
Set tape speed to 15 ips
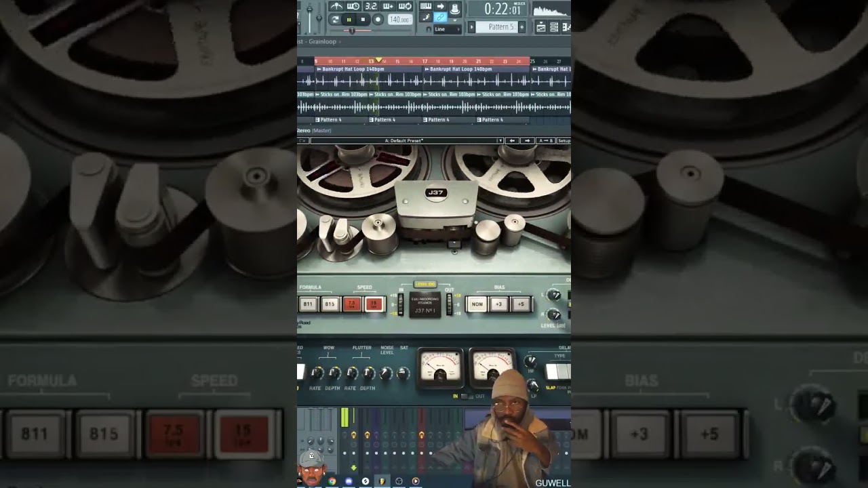point(373,304)
